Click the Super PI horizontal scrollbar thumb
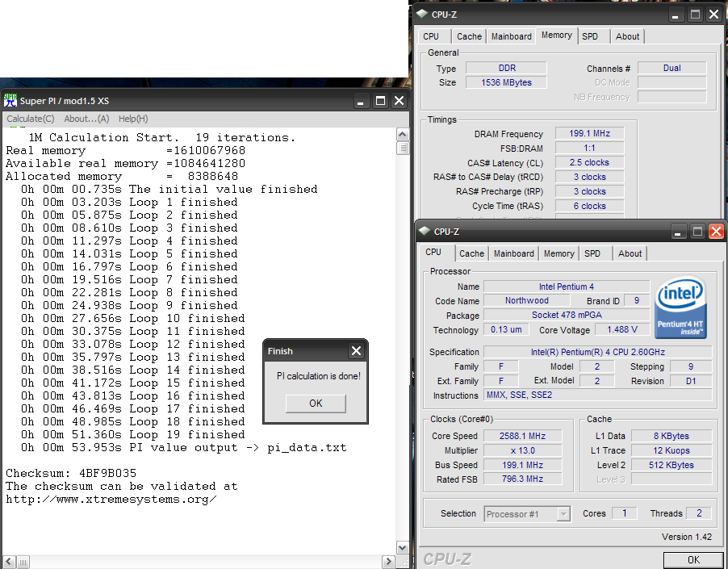 point(23,562)
